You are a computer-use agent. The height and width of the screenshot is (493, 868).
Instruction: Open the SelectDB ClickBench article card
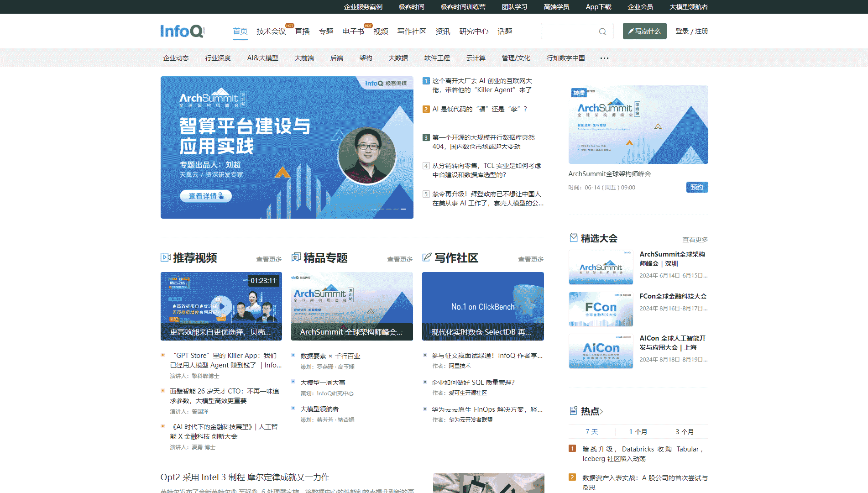[483, 306]
